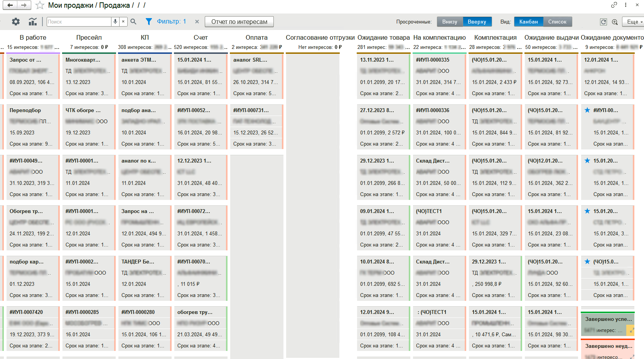Image resolution: width=644 pixels, height=359 pixels.
Task: Expand the Завершено успешно panel
Action: pyautogui.click(x=631, y=330)
